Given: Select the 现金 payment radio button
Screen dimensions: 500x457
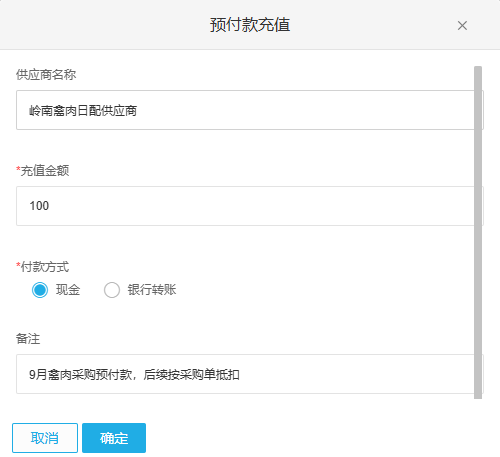Looking at the screenshot, I should [40, 290].
